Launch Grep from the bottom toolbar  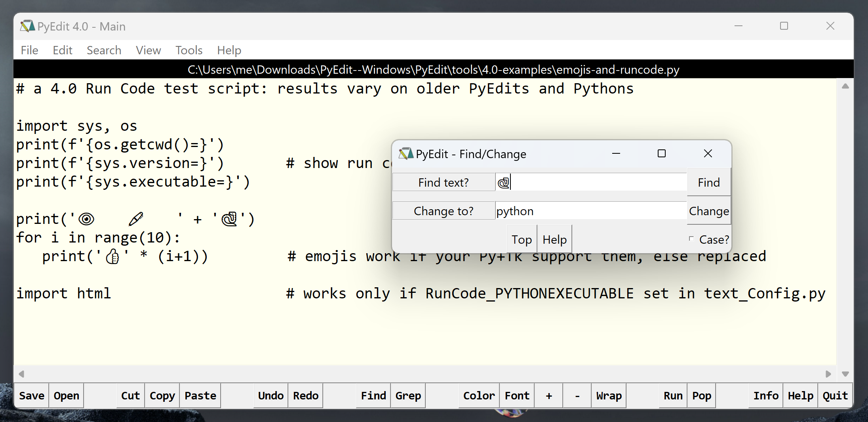[408, 395]
